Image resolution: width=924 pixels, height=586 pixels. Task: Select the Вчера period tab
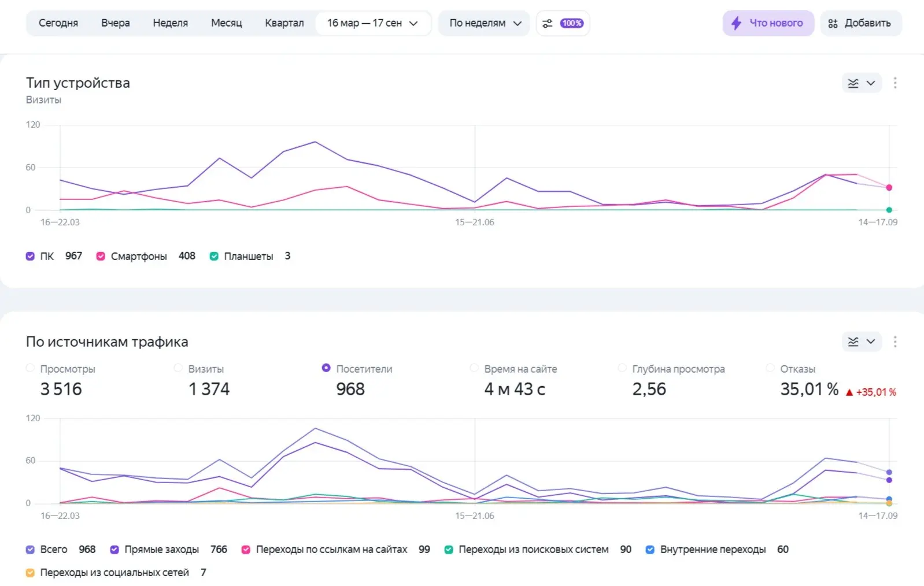116,23
